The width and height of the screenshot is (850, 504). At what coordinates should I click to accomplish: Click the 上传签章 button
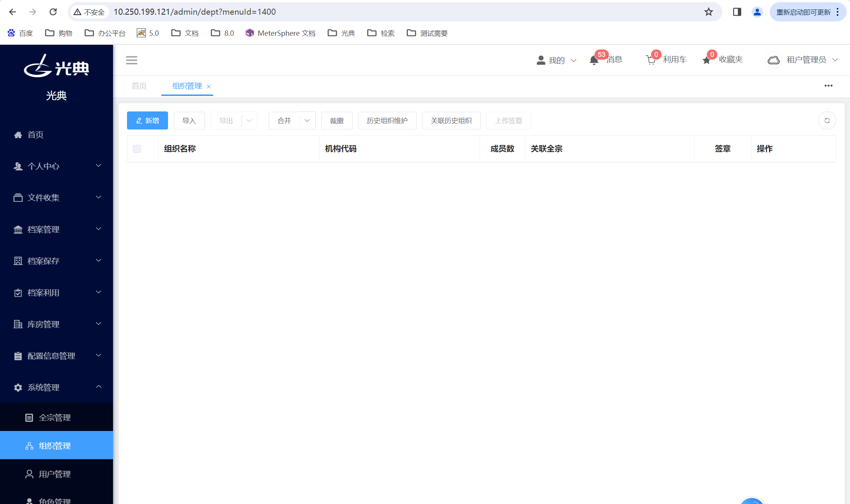coord(509,120)
